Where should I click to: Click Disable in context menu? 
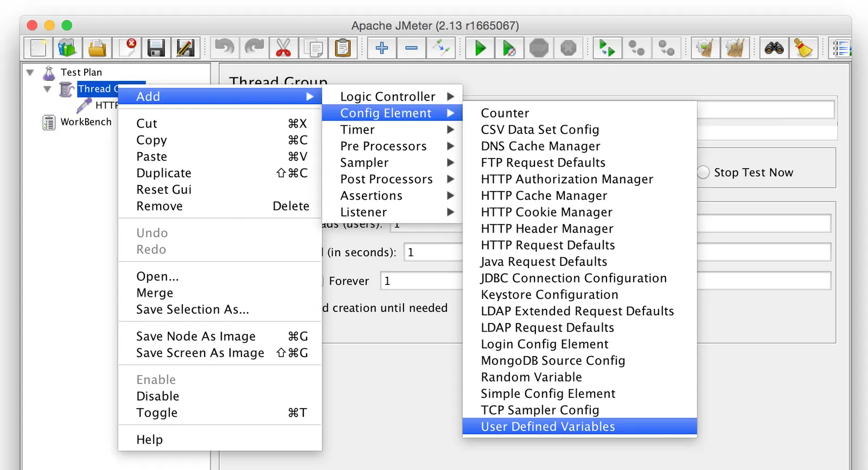click(220, 396)
